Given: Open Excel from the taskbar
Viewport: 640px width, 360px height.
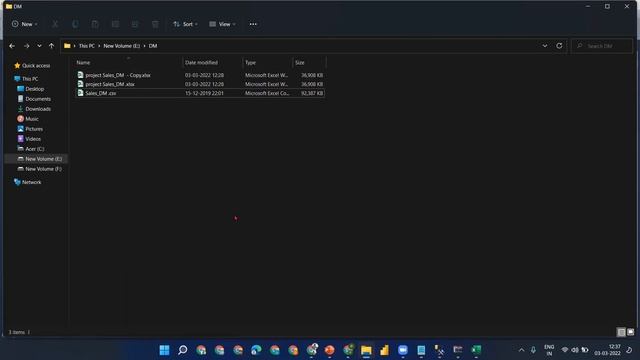Looking at the screenshot, I should (x=476, y=350).
